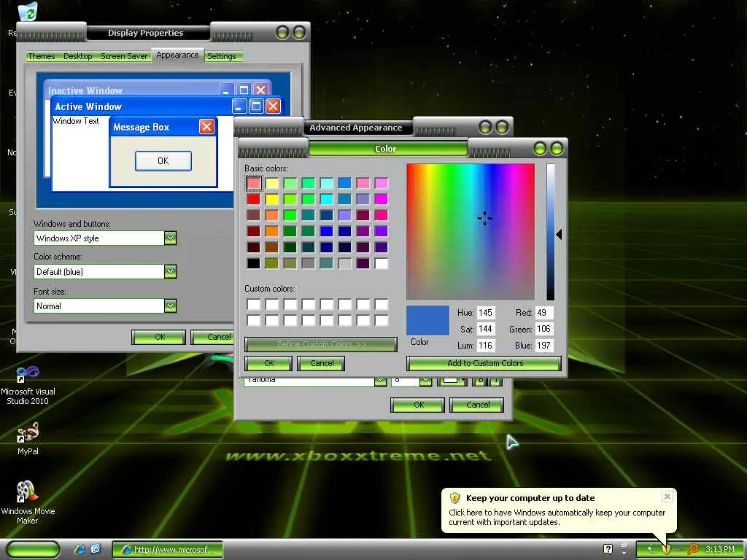747x560 pixels.
Task: Expand the Windows and buttons dropdown
Action: [170, 238]
